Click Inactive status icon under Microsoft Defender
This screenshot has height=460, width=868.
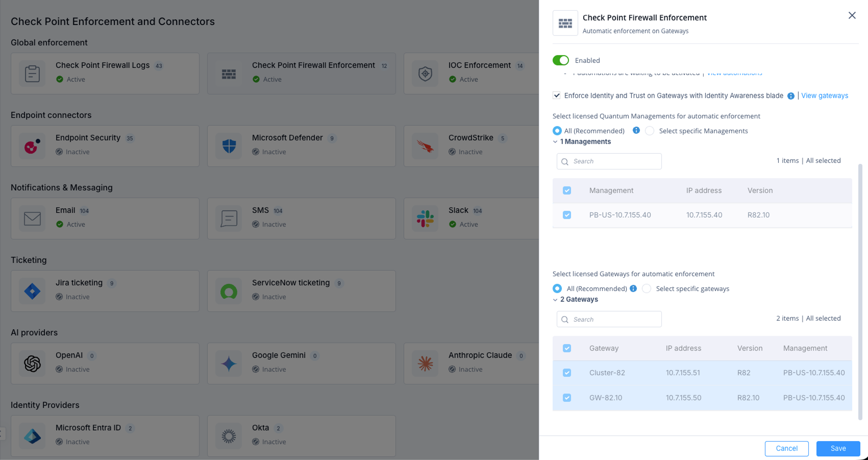click(x=256, y=152)
